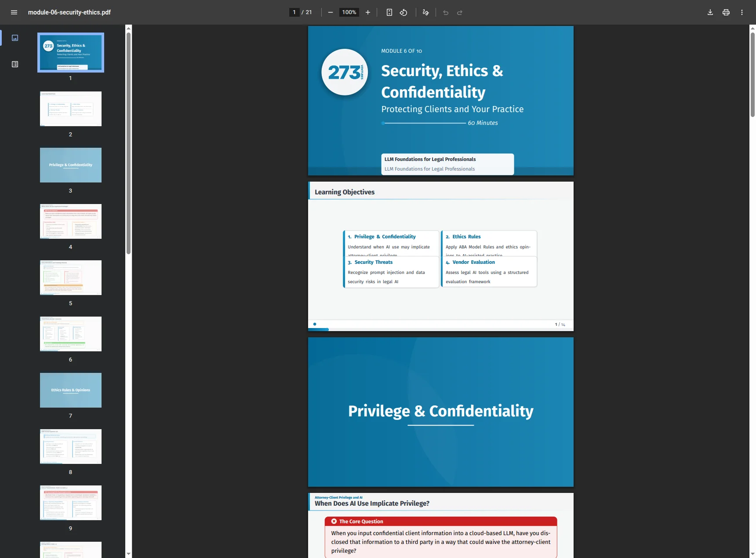Screen dimensions: 756x558
Task: Toggle fit-to-page display mode
Action: coord(389,12)
